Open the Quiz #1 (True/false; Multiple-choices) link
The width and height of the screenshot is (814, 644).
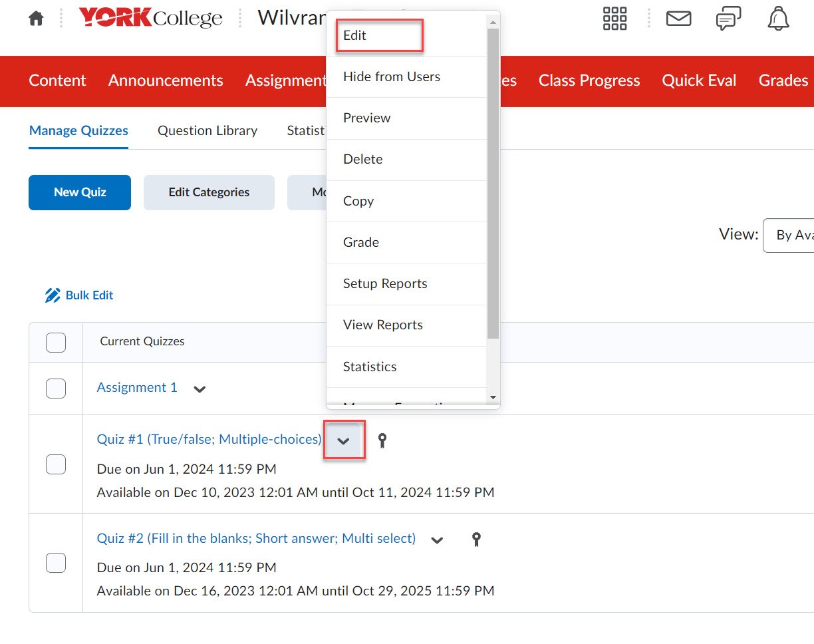[x=209, y=439]
